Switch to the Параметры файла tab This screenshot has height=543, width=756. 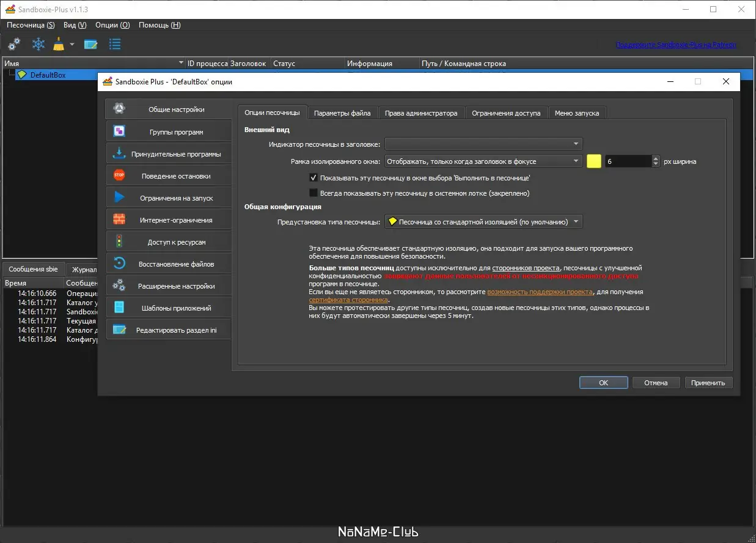[342, 113]
